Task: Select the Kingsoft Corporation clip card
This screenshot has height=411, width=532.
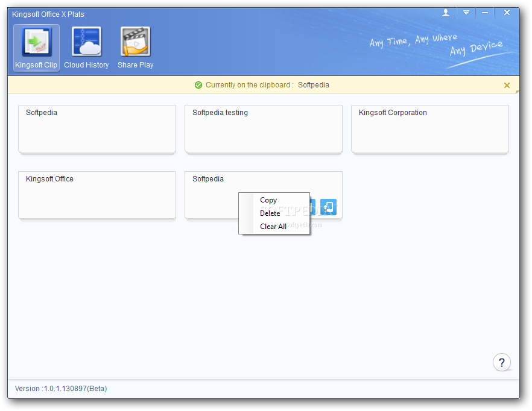Action: tap(430, 129)
